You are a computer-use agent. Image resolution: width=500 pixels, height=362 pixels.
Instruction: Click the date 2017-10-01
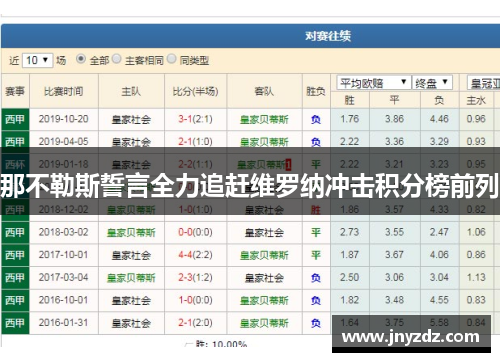point(64,255)
